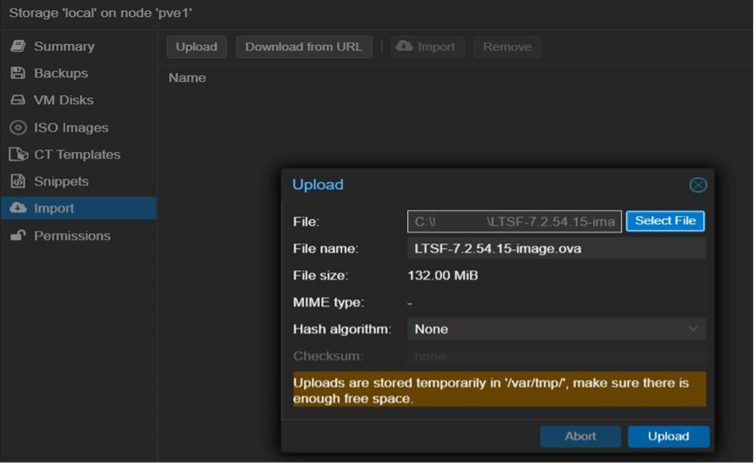Open the Backups section label
756x464 pixels.
tap(61, 74)
